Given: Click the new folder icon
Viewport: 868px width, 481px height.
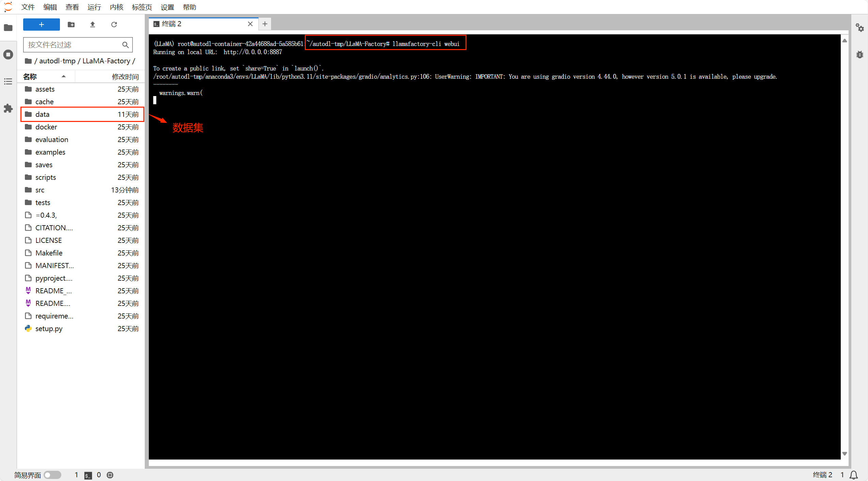Looking at the screenshot, I should click(x=71, y=25).
